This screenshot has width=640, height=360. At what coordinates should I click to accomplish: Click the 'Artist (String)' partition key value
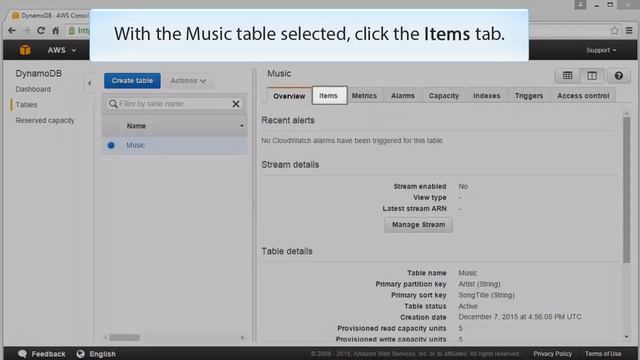pos(479,284)
